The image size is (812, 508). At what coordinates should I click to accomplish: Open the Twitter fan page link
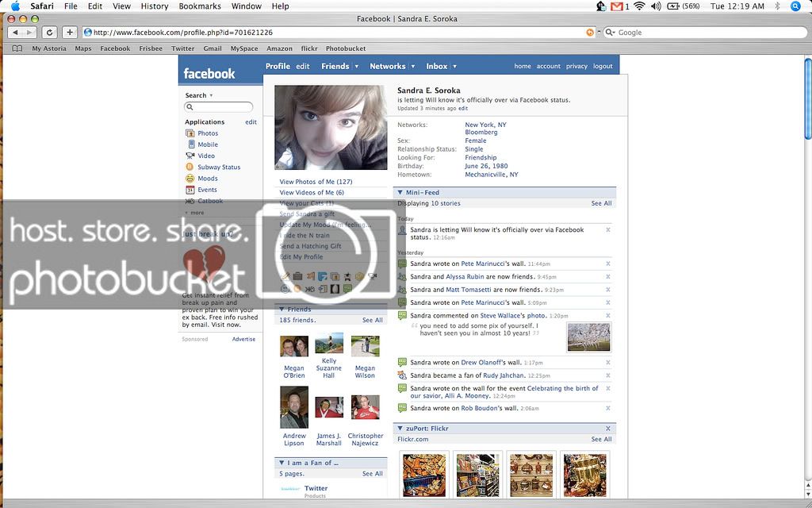(316, 488)
